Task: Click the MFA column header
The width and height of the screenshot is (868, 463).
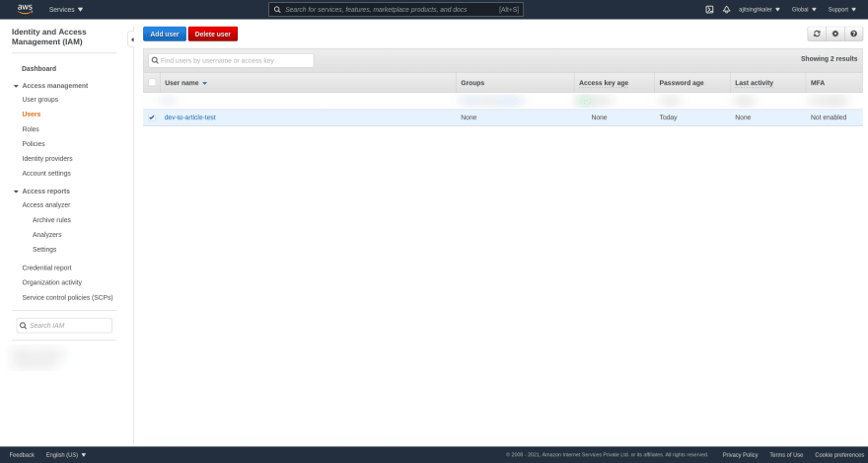Action: [818, 83]
